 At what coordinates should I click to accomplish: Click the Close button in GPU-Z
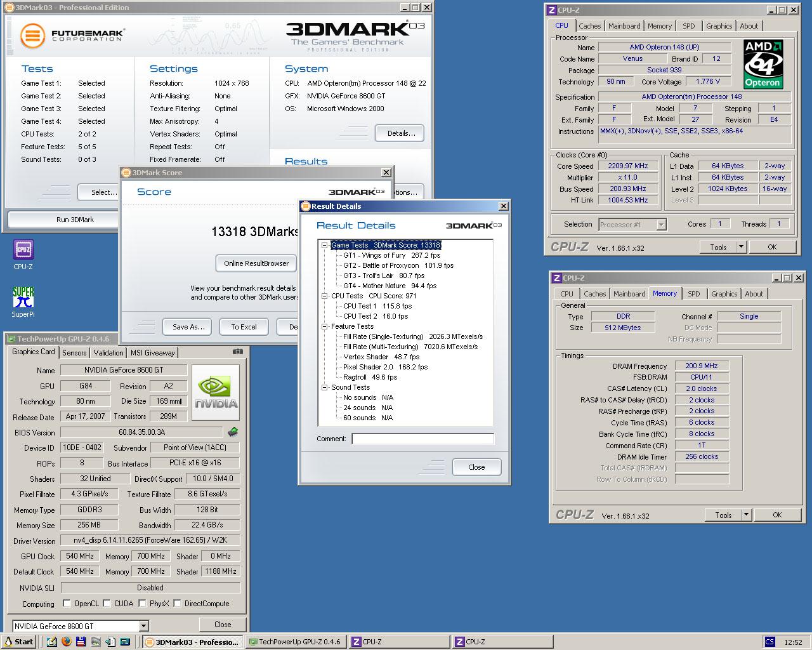coord(223,625)
